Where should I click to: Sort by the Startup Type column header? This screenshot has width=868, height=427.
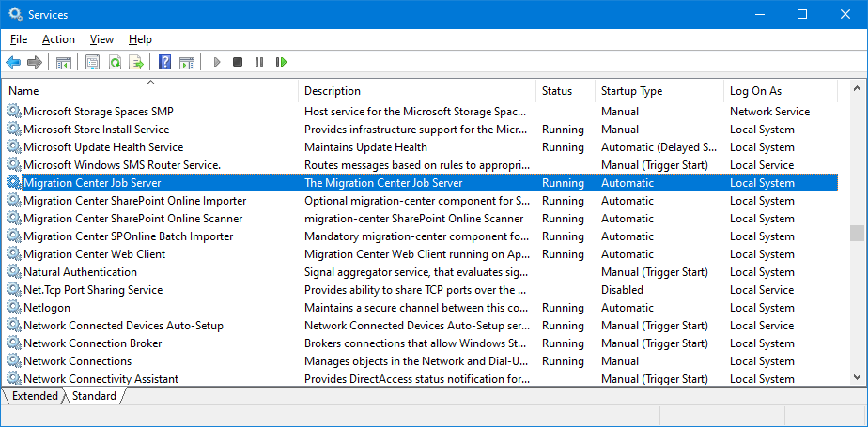(658, 91)
